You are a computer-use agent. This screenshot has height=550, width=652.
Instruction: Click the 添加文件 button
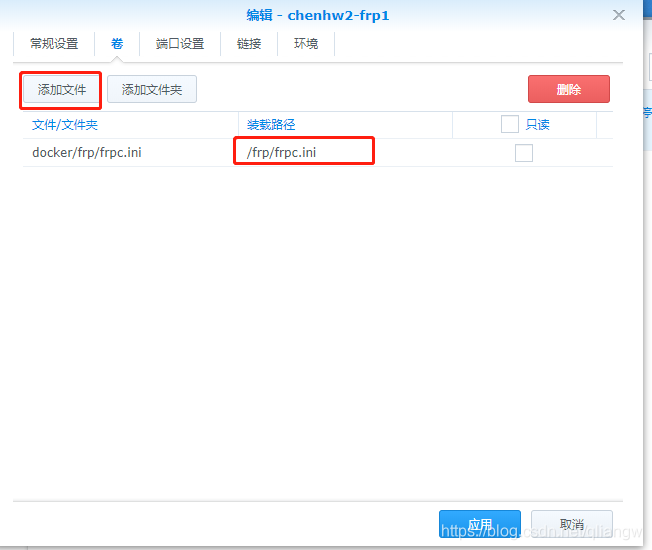click(62, 89)
